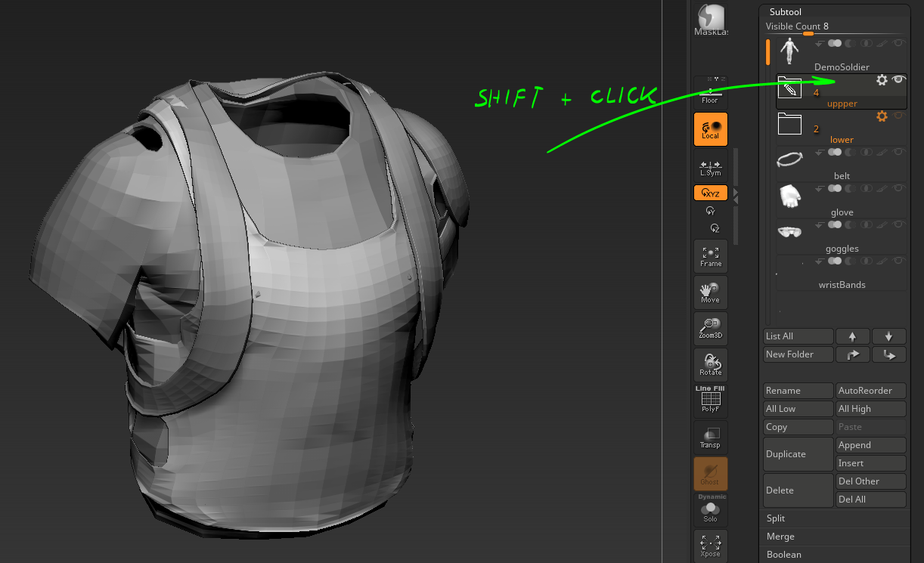The width and height of the screenshot is (924, 563).
Task: Expand the Split section
Action: click(834, 518)
